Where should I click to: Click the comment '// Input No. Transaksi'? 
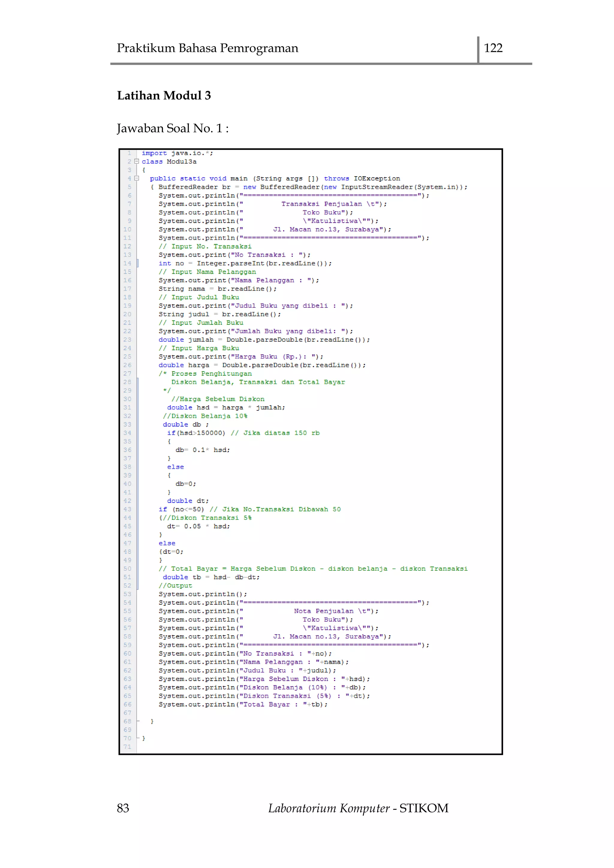tap(205, 246)
